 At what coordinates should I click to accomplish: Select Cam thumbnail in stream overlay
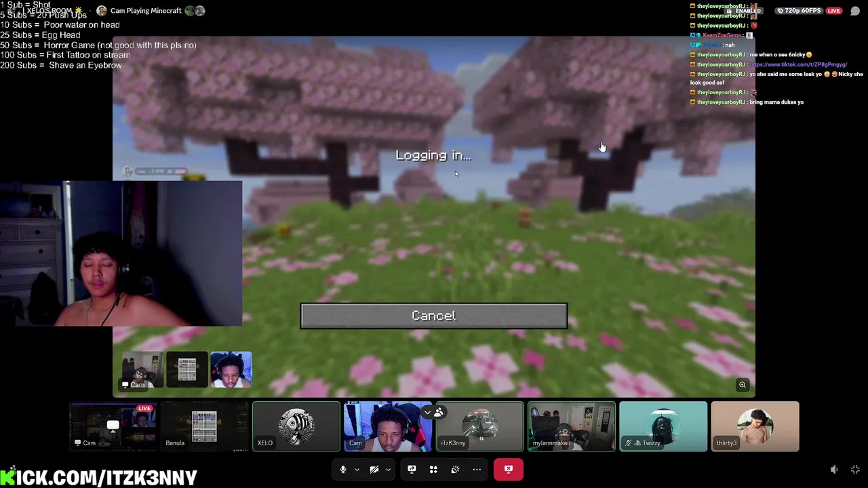[142, 370]
